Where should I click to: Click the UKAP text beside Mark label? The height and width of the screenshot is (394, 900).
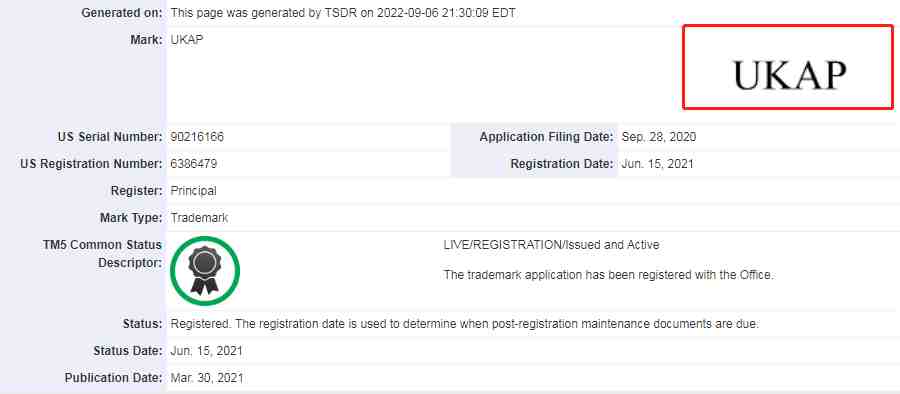tap(187, 40)
